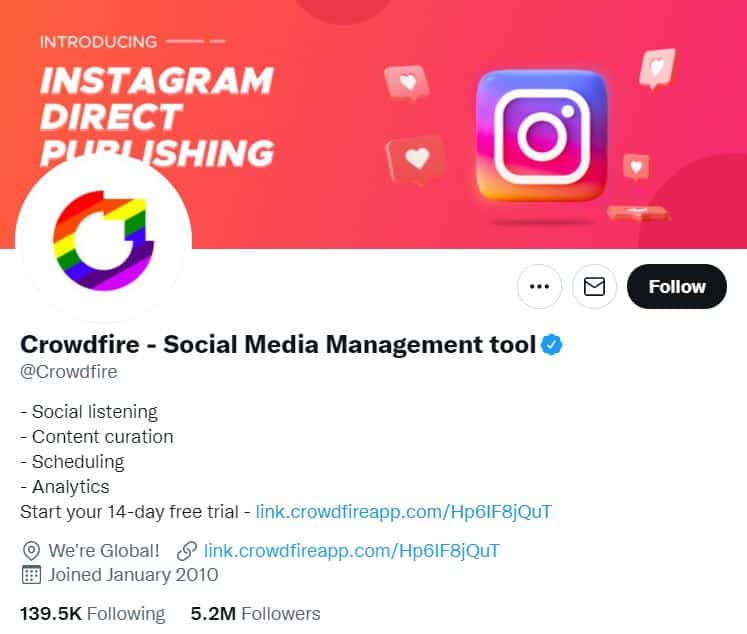Click the Instagram Direct Publishing banner headline

pos(156,115)
